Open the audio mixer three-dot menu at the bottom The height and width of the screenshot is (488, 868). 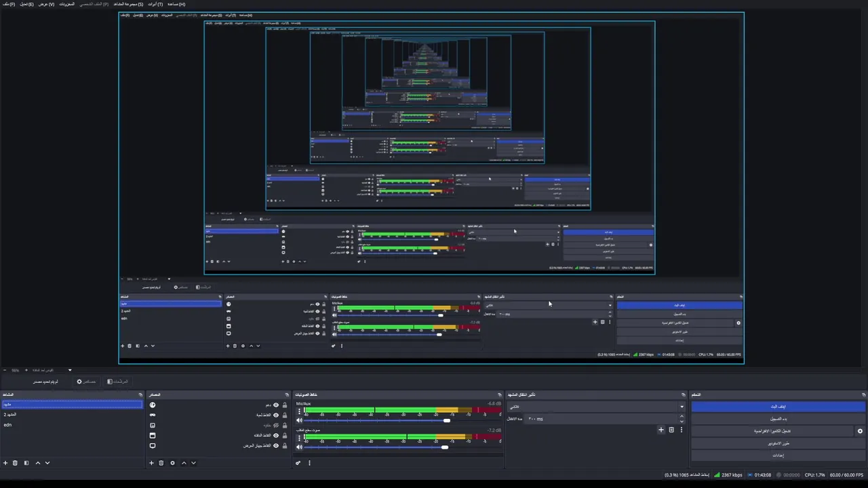(x=309, y=463)
